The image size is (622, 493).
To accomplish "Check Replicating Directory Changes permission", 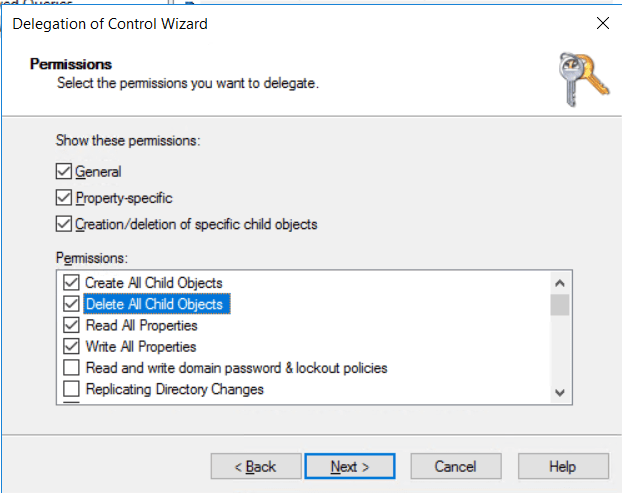I will coord(71,389).
